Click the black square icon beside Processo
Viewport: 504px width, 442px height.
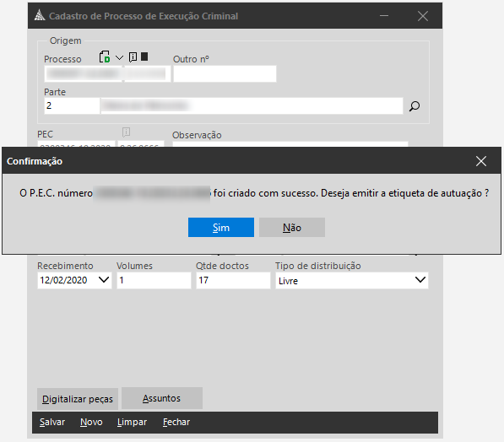(x=144, y=57)
